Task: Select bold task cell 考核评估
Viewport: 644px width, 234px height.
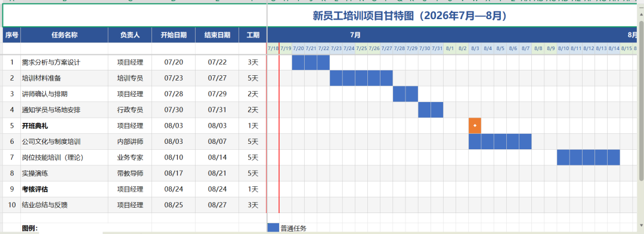Action: tap(64, 189)
